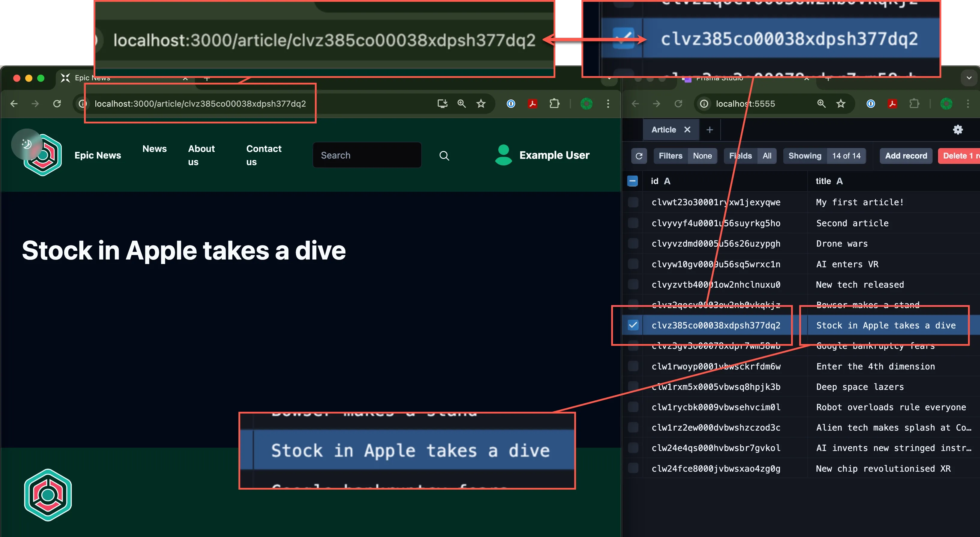The height and width of the screenshot is (537, 980).
Task: Open Prisma Studio settings gear
Action: coord(958,129)
